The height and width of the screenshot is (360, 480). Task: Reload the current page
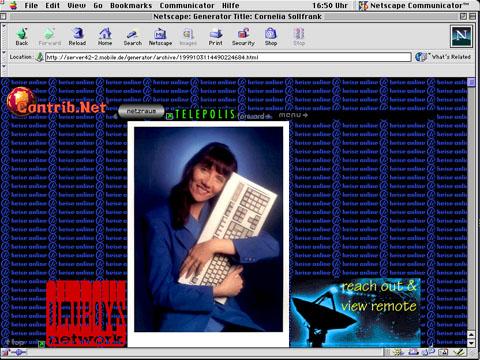(x=77, y=37)
